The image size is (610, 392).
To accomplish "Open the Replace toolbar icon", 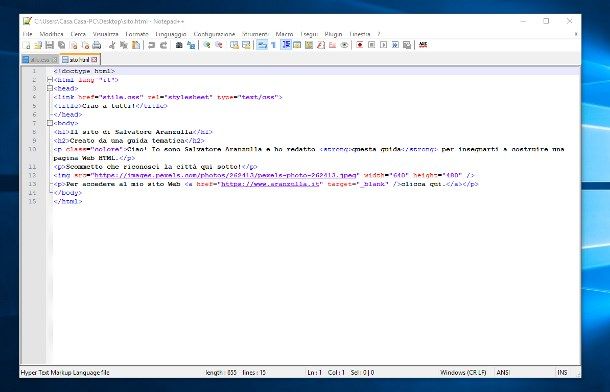I will pos(191,45).
